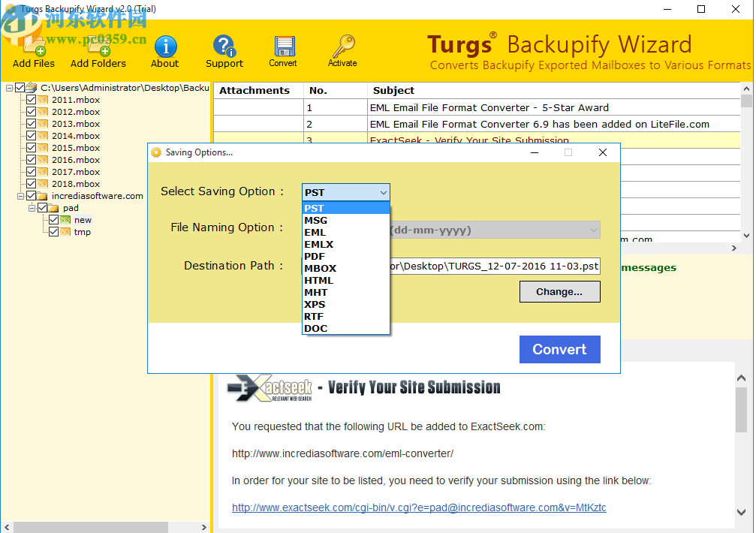The height and width of the screenshot is (533, 756).
Task: Click the Activate key icon
Action: (x=343, y=47)
